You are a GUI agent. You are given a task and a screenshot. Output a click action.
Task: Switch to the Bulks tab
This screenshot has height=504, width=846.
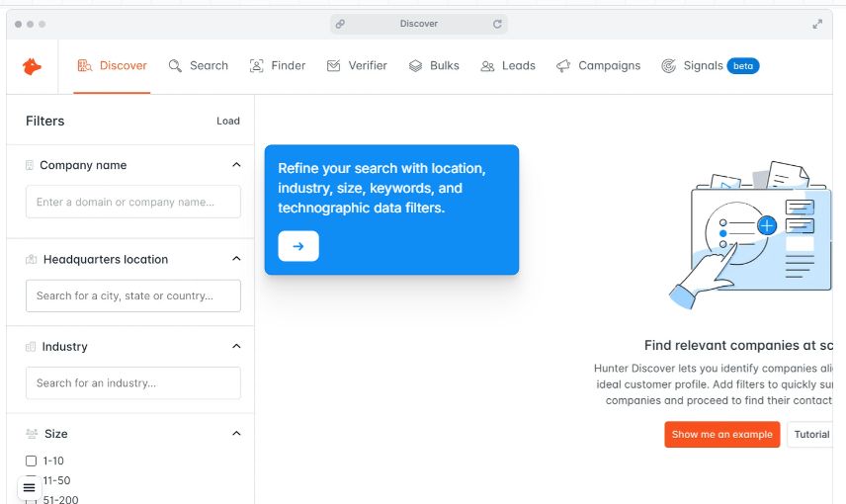point(434,66)
